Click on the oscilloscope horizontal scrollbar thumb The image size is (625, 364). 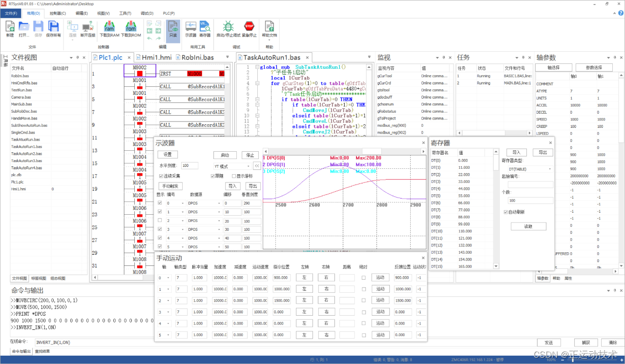point(372,151)
